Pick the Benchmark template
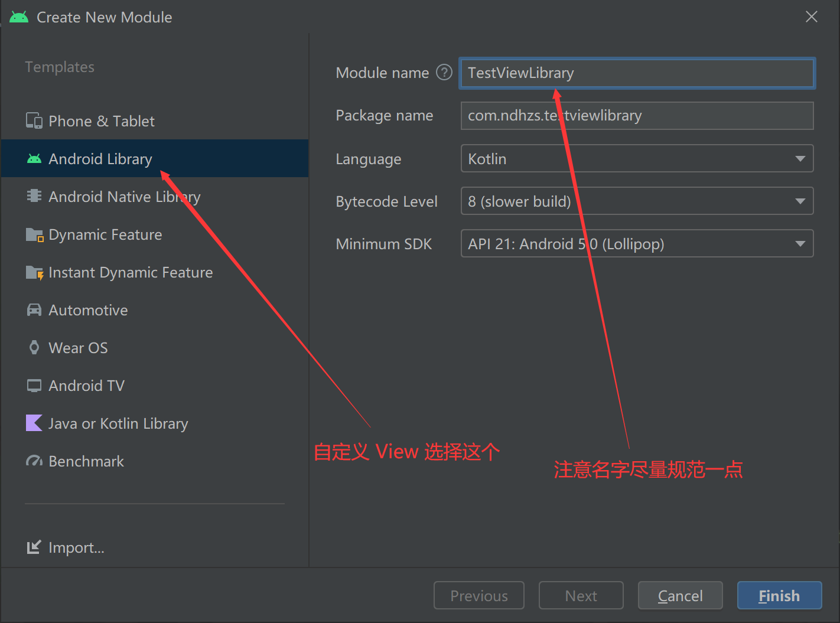The height and width of the screenshot is (623, 840). tap(155, 461)
